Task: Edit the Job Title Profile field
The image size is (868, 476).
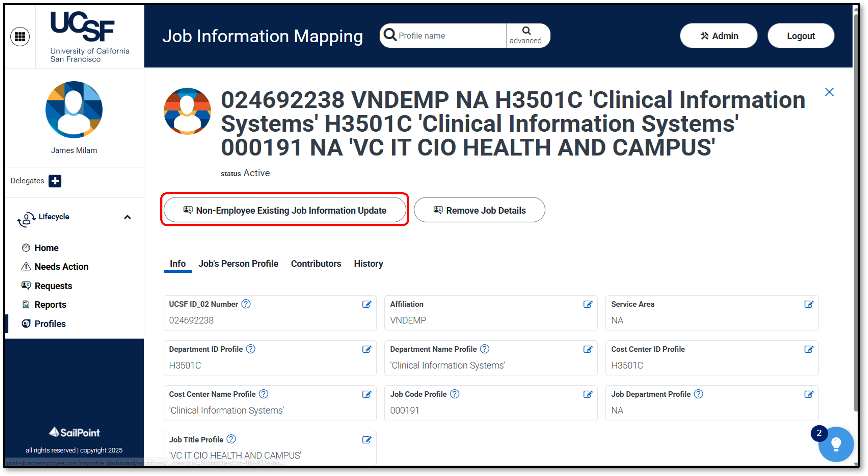Action: click(x=367, y=440)
